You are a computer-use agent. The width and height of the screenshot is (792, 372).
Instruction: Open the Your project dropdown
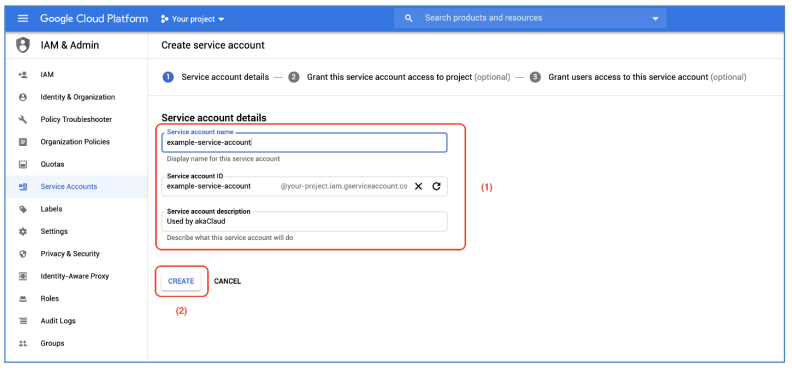tap(192, 19)
